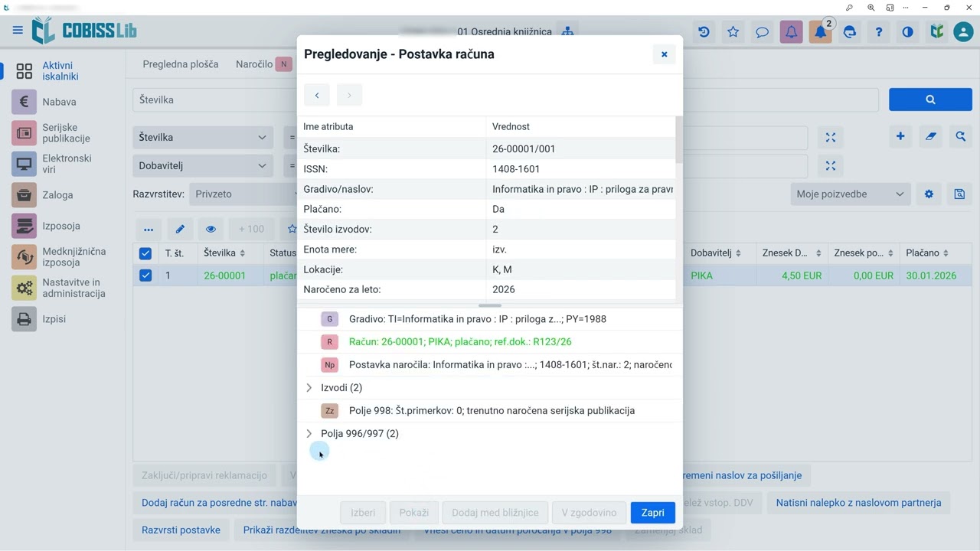
Task: Open the purple notifications bell
Action: click(791, 32)
